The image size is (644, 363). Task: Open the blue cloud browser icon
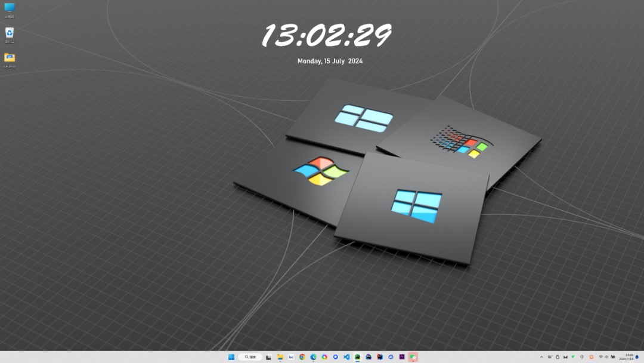coord(391,357)
